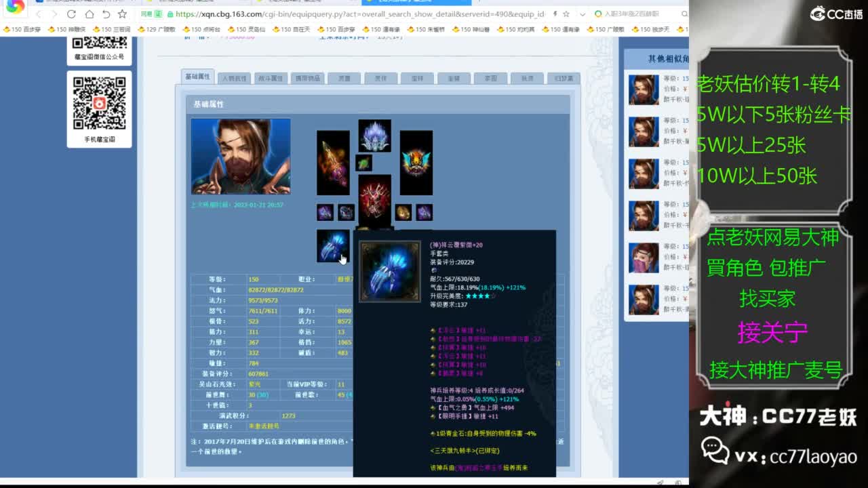Click the undo-close-tab arrow in the toolbar
The image size is (868, 488).
pyautogui.click(x=106, y=14)
